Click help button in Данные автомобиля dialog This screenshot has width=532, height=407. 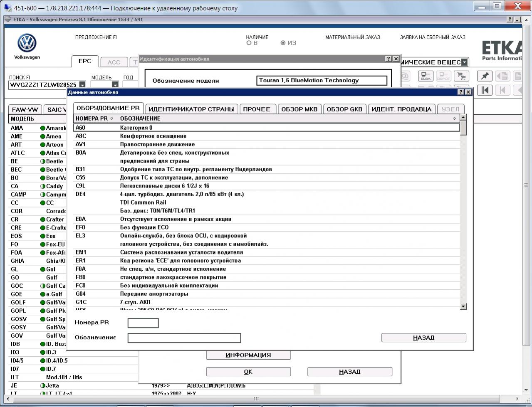[461, 92]
